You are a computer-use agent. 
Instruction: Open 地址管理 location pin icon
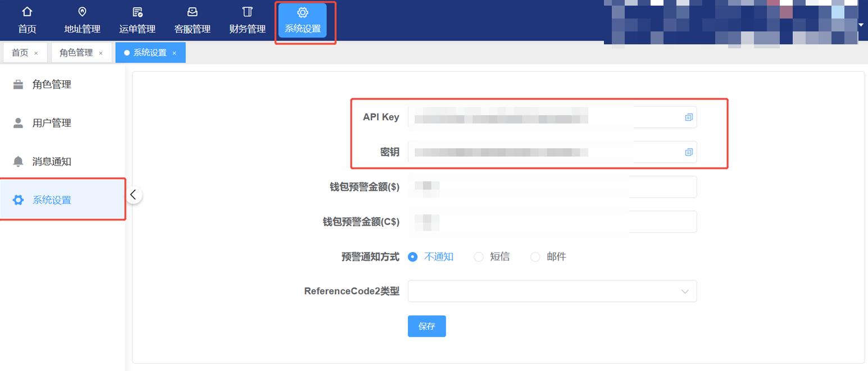(x=82, y=12)
